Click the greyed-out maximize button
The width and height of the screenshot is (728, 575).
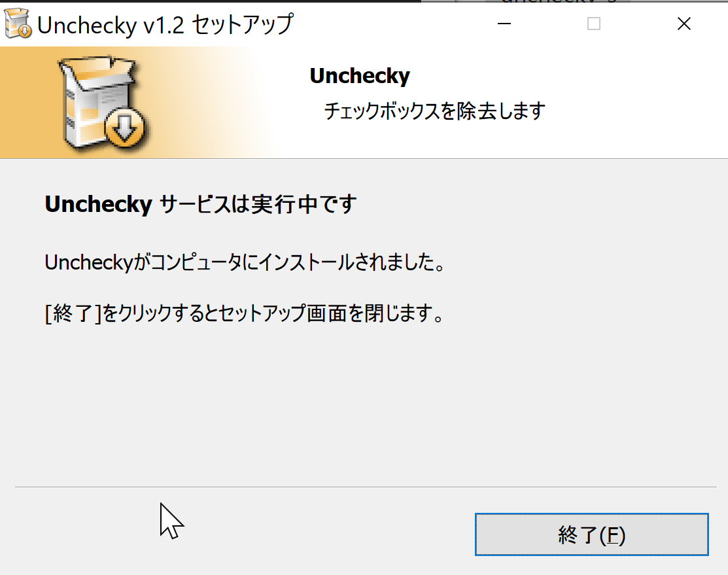(594, 24)
